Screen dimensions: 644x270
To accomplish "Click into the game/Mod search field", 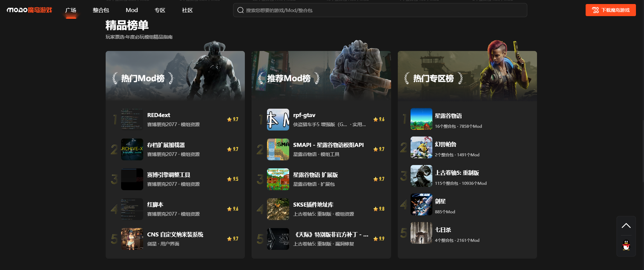I will pos(382,10).
